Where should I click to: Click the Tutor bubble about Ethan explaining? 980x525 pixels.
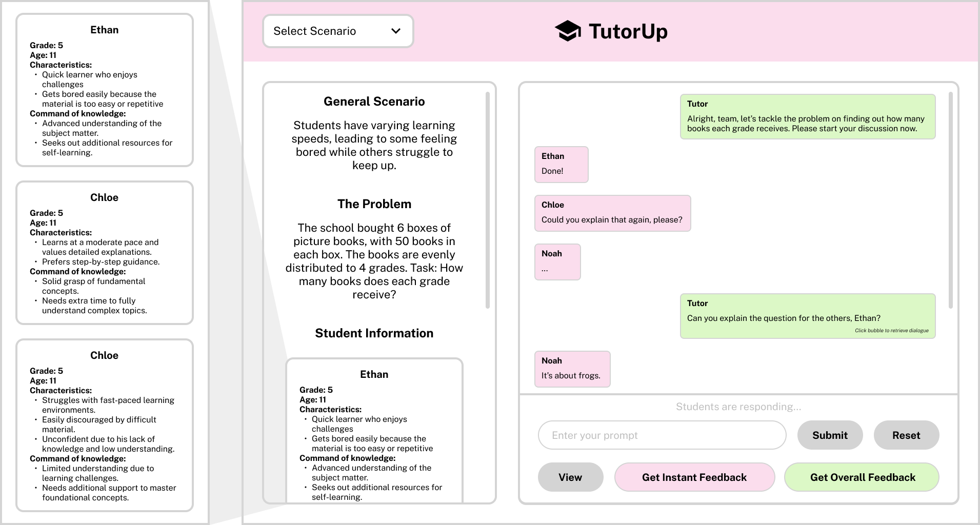tap(808, 316)
